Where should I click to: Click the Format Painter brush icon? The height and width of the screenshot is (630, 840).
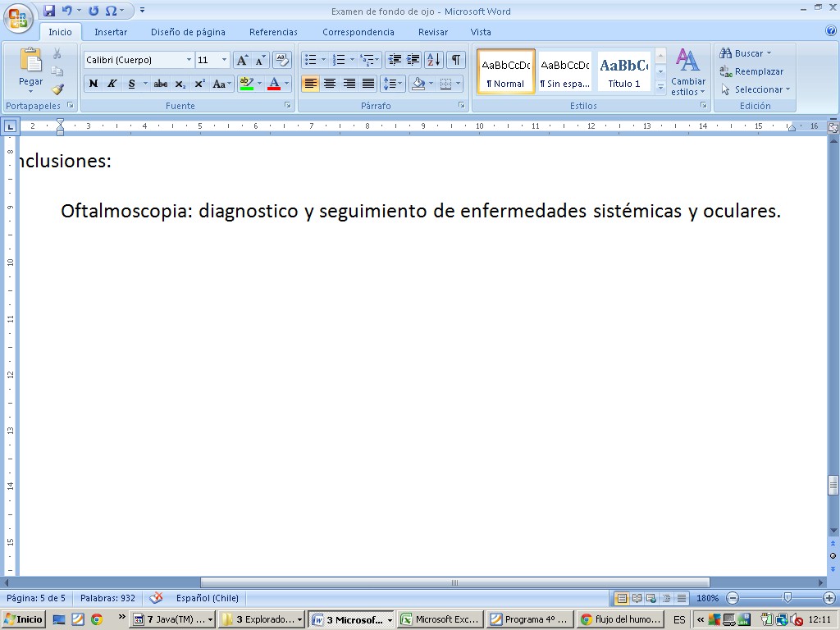[x=57, y=89]
